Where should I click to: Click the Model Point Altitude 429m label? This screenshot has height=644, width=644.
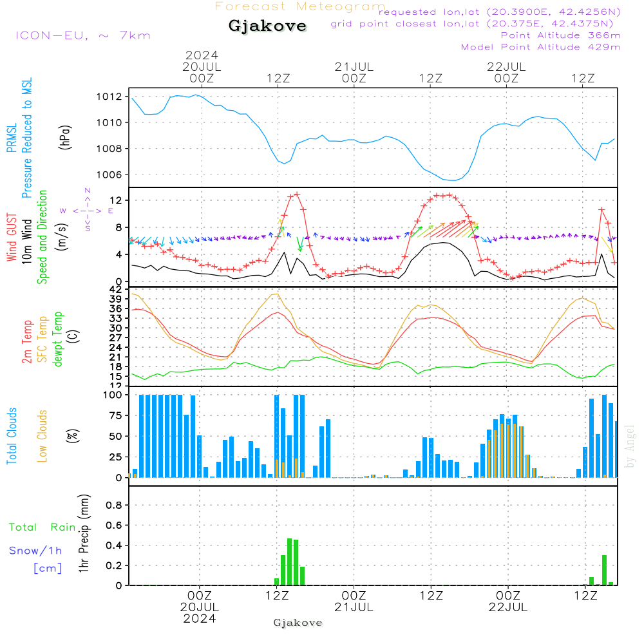pyautogui.click(x=541, y=47)
